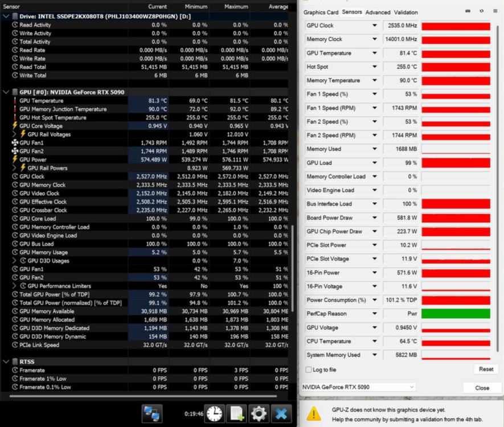Open the Advanced tab in GPU-Z
This screenshot has width=504, height=427.
pyautogui.click(x=378, y=12)
